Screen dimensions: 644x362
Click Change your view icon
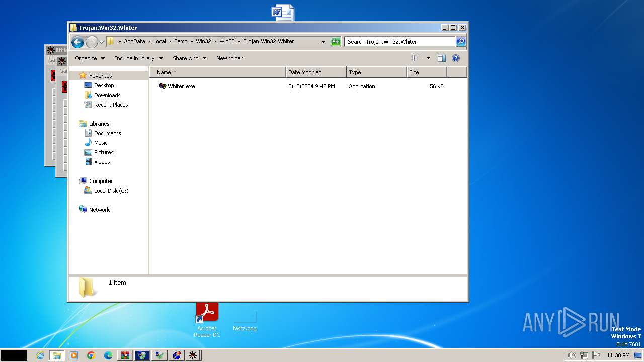click(x=416, y=58)
